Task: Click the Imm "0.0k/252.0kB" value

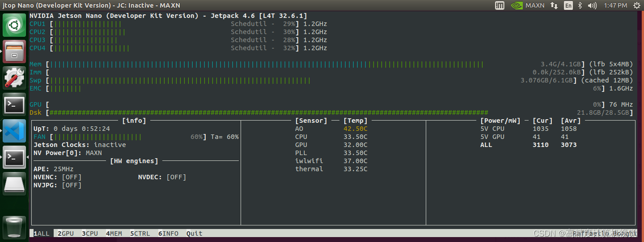Action: click(x=557, y=72)
